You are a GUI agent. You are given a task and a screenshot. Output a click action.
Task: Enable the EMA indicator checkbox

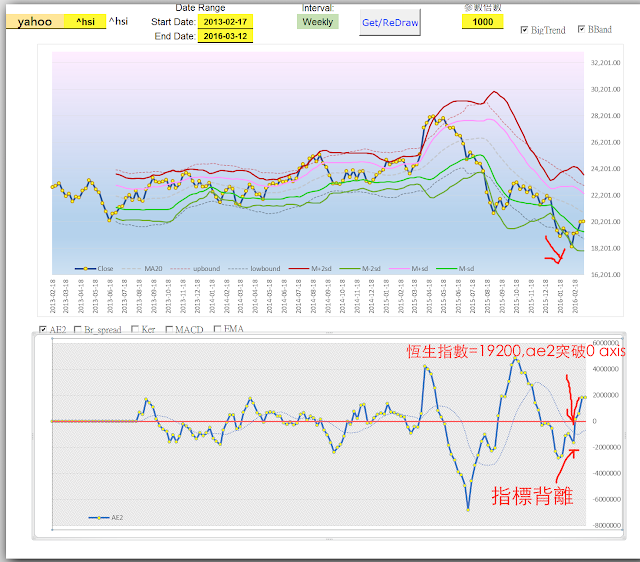click(x=218, y=329)
